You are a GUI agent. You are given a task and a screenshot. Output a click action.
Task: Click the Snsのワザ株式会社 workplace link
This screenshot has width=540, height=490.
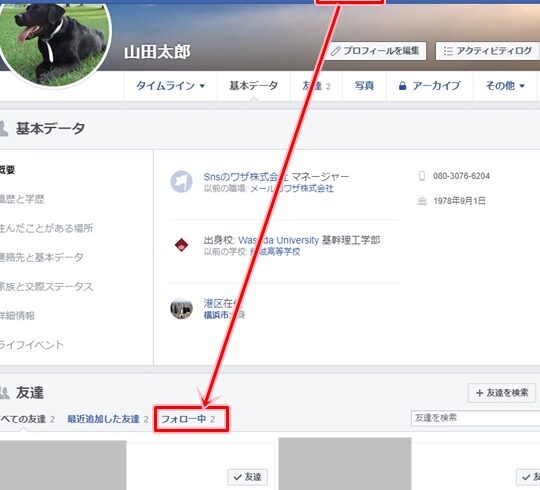[x=246, y=177]
